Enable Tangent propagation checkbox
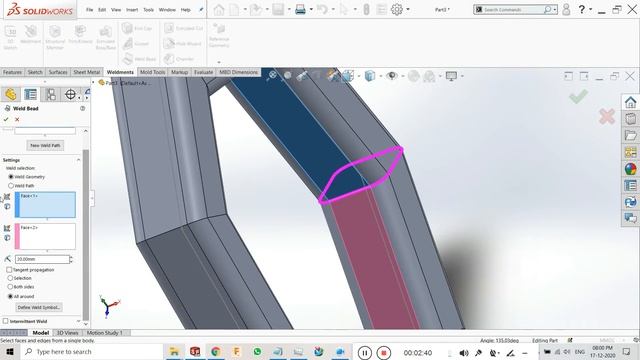 pyautogui.click(x=9, y=270)
